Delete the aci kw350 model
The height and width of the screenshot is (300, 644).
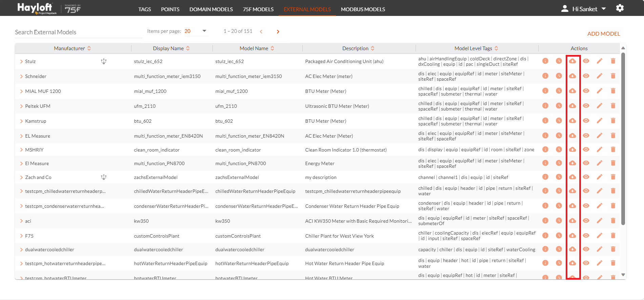pyautogui.click(x=613, y=221)
